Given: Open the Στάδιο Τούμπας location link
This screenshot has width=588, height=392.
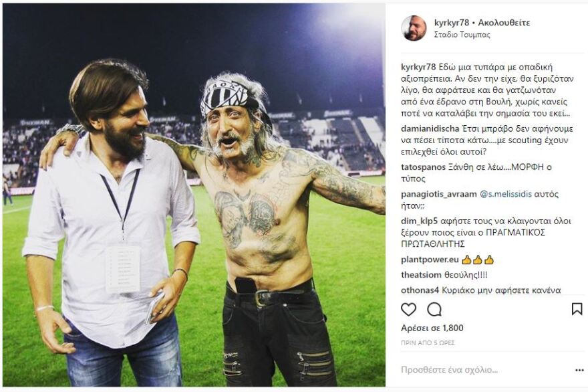Looking at the screenshot, I should point(462,34).
